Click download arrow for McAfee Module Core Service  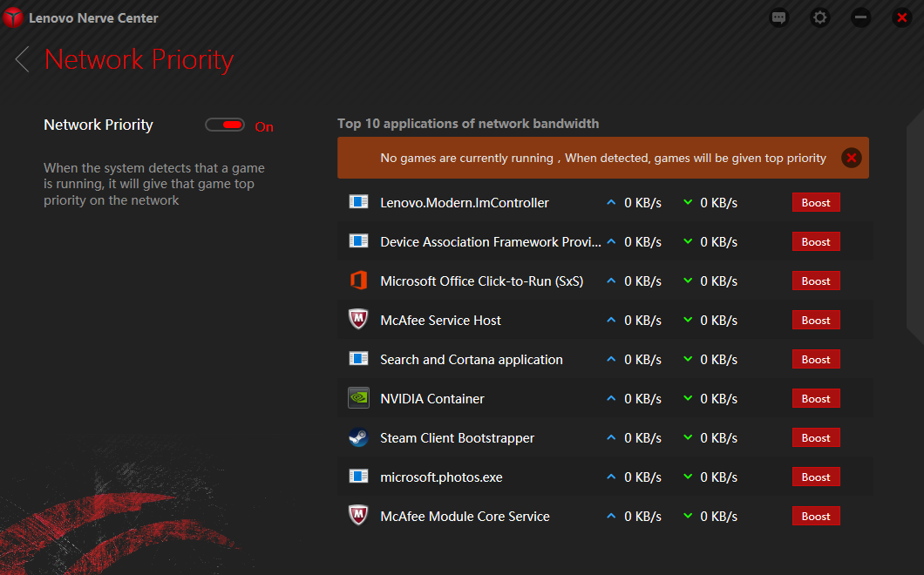(688, 516)
